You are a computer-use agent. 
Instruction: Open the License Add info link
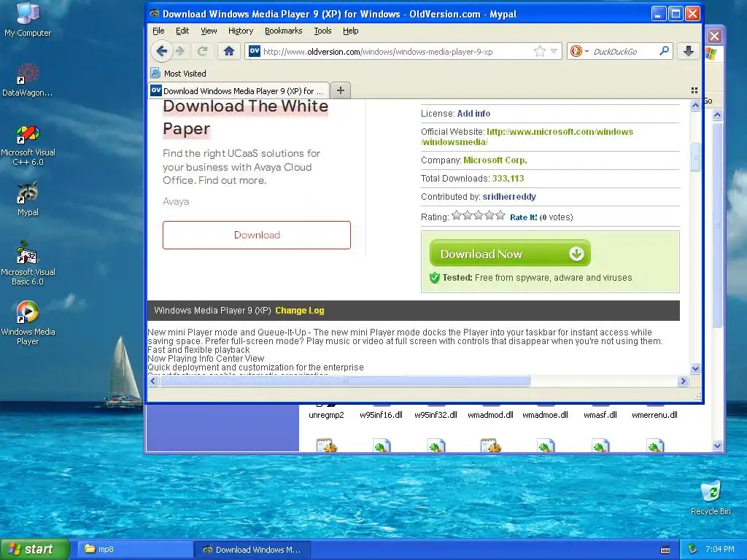pyautogui.click(x=473, y=113)
